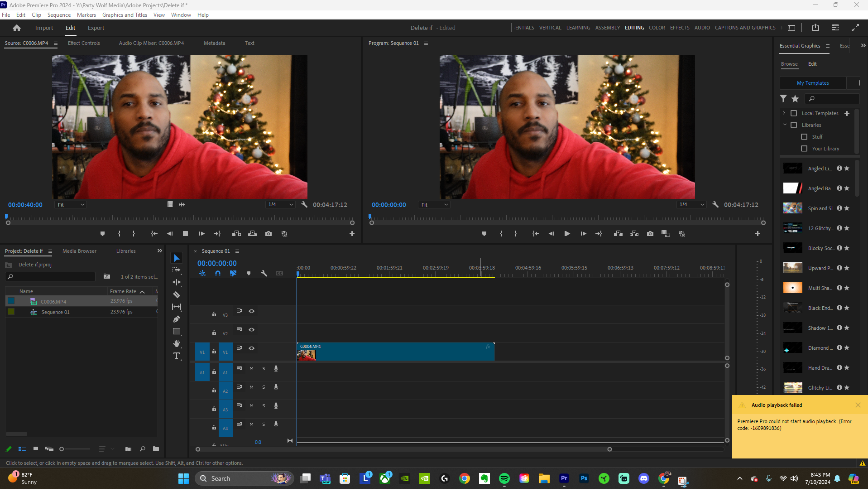Viewport: 868px width, 492px height.
Task: Hide track V1 output with the eye toggle
Action: pyautogui.click(x=252, y=348)
